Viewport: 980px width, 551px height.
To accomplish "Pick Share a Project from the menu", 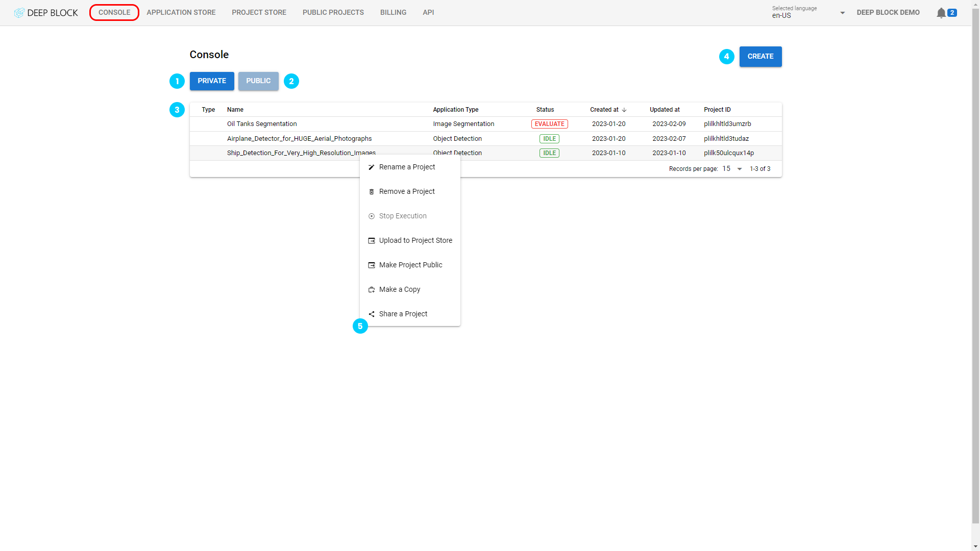I will [x=410, y=314].
